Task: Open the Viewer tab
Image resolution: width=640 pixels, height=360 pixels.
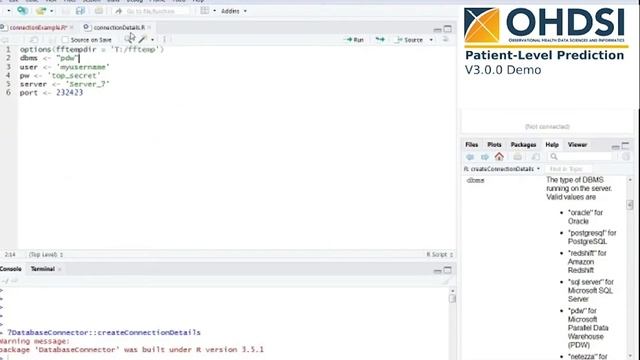Action: click(577, 145)
